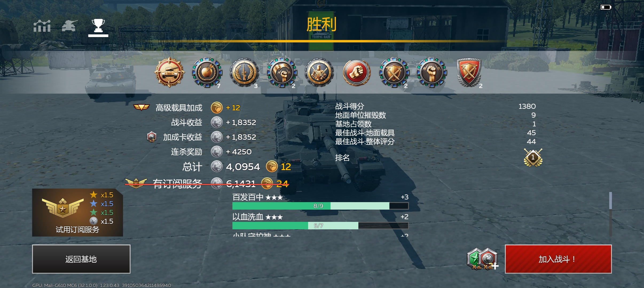
Task: Return to base with 返回基地 button
Action: (81, 259)
